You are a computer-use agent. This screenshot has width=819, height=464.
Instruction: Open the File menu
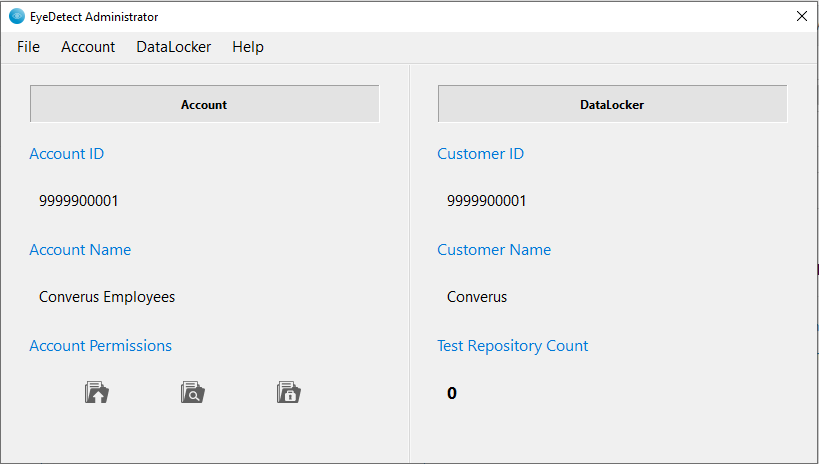pos(28,47)
